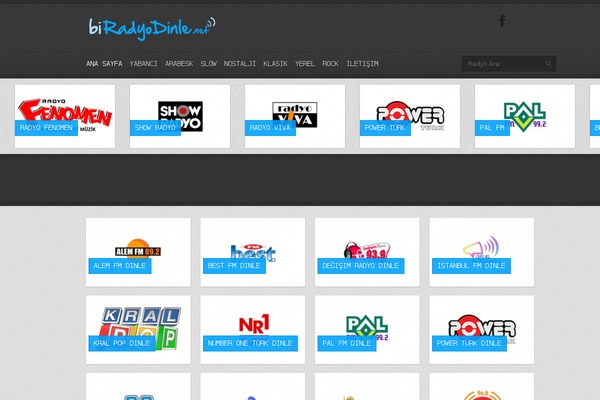Click the Best FM logo

253,252
